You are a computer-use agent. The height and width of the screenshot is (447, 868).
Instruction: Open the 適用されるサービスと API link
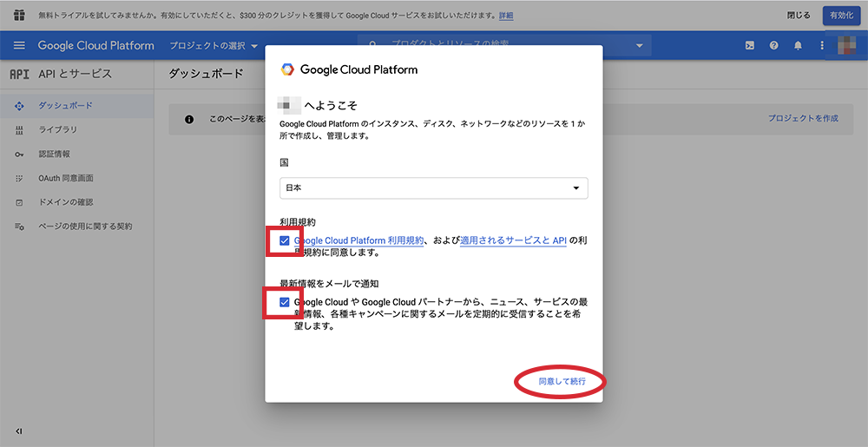(x=513, y=240)
